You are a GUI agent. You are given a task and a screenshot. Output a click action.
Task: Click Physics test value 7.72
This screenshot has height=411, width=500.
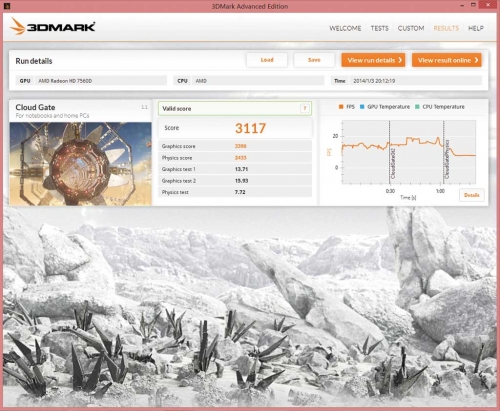pos(240,192)
